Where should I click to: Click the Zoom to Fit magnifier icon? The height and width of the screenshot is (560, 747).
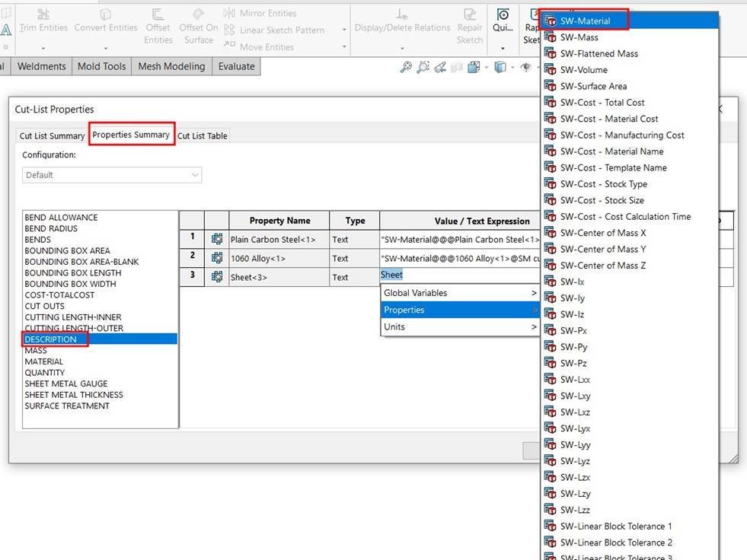click(407, 67)
